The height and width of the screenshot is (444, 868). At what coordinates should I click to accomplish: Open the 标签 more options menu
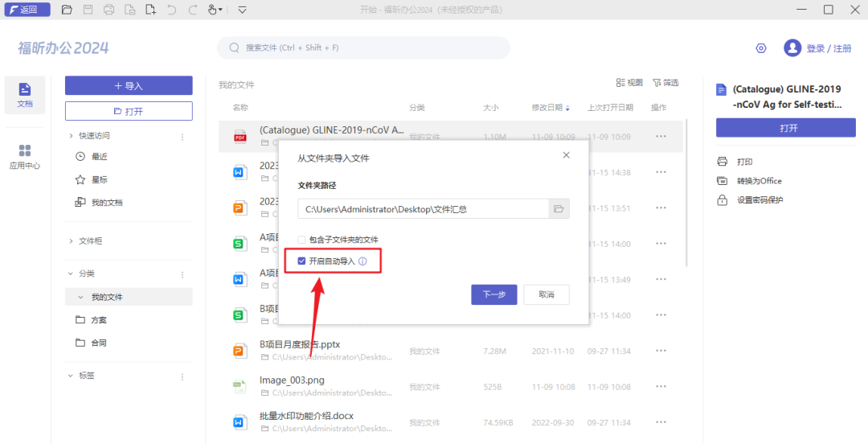pyautogui.click(x=182, y=376)
